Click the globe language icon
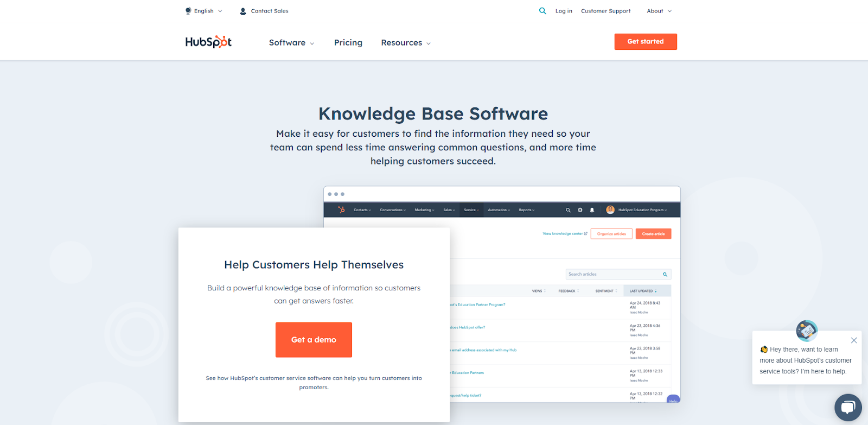 tap(188, 11)
